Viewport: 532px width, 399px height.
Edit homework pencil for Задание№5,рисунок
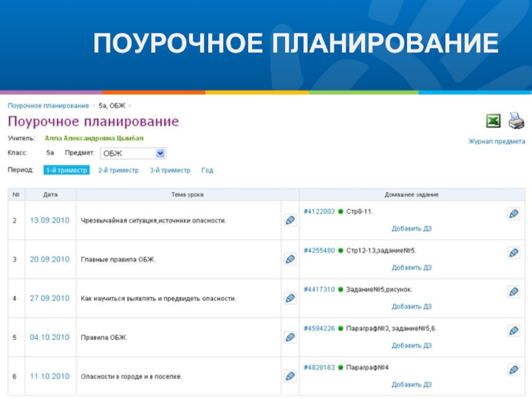pyautogui.click(x=513, y=291)
